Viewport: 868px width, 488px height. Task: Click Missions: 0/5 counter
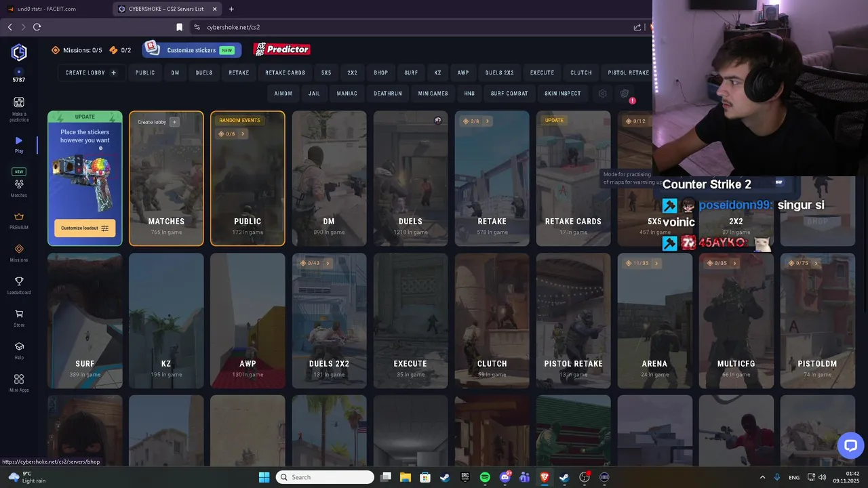[77, 50]
